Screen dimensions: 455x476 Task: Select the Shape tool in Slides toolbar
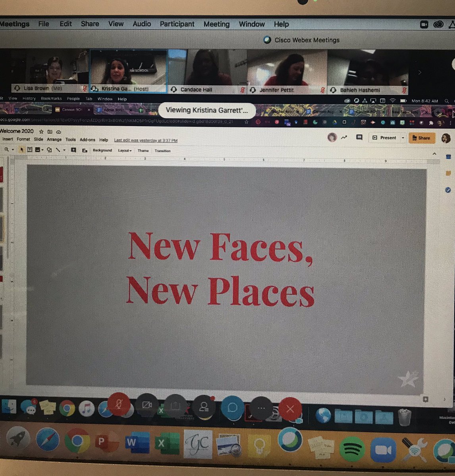[49, 150]
